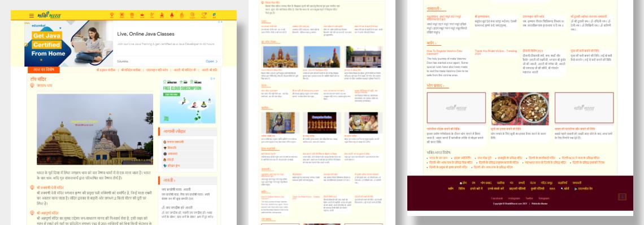Click the first icon in yellow header row

click(x=112, y=16)
